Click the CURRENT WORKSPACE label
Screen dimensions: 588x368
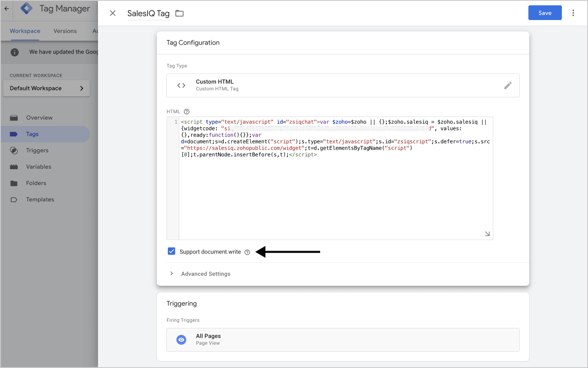click(36, 76)
